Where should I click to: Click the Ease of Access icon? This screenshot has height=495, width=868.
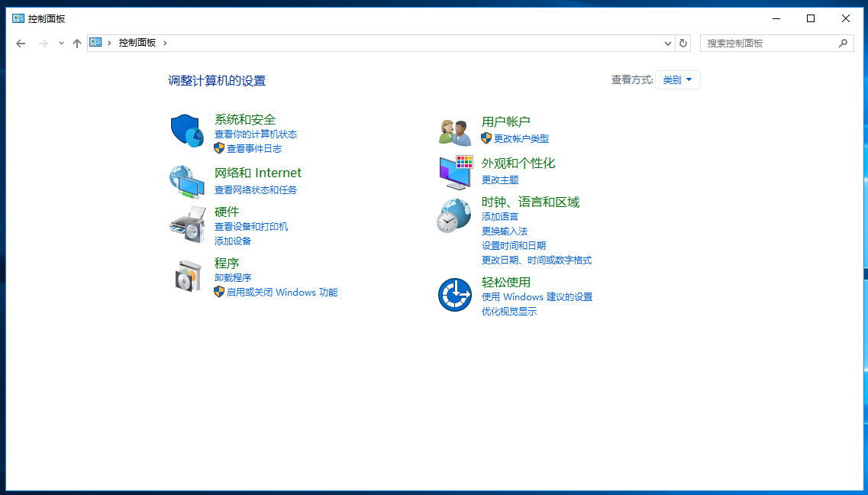tap(455, 295)
